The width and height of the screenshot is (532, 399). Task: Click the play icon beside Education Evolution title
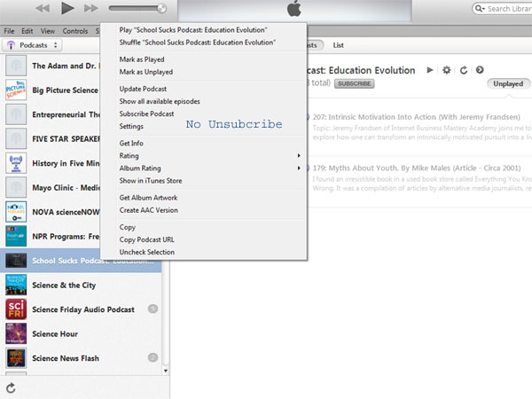tap(430, 70)
